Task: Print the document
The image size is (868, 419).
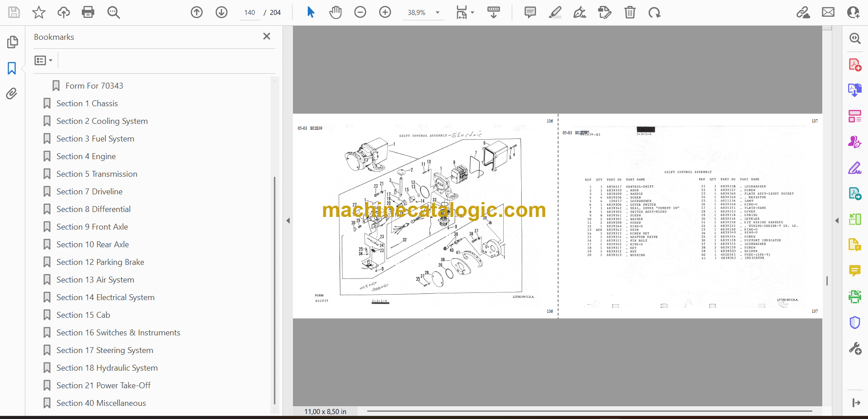Action: click(x=88, y=12)
